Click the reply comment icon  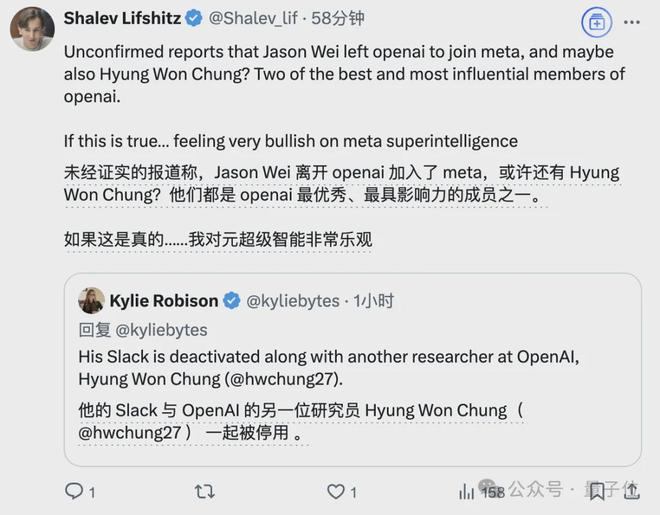[x=73, y=491]
